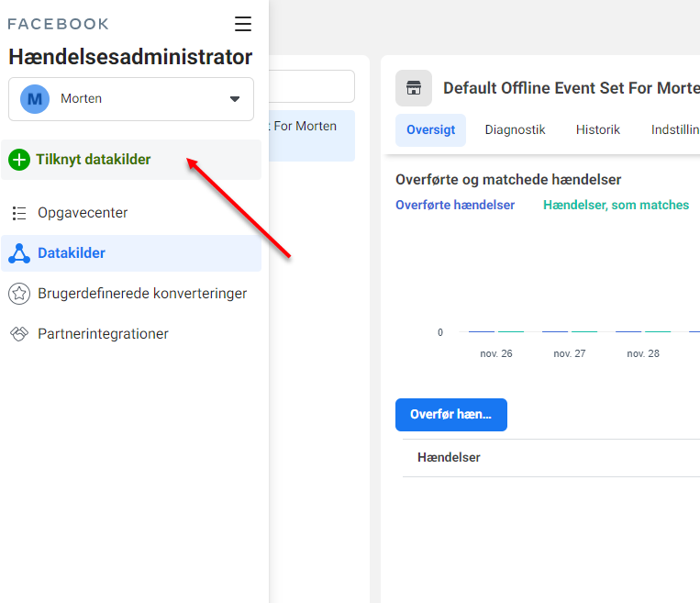Viewport: 700px width, 603px height.
Task: Click the handshake icon for Partnerintegrationer
Action: pos(19,334)
